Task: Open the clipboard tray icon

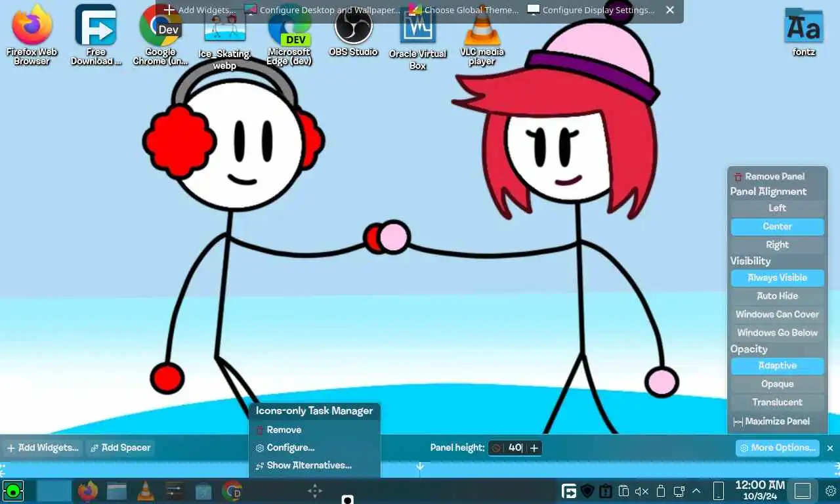Action: click(624, 491)
